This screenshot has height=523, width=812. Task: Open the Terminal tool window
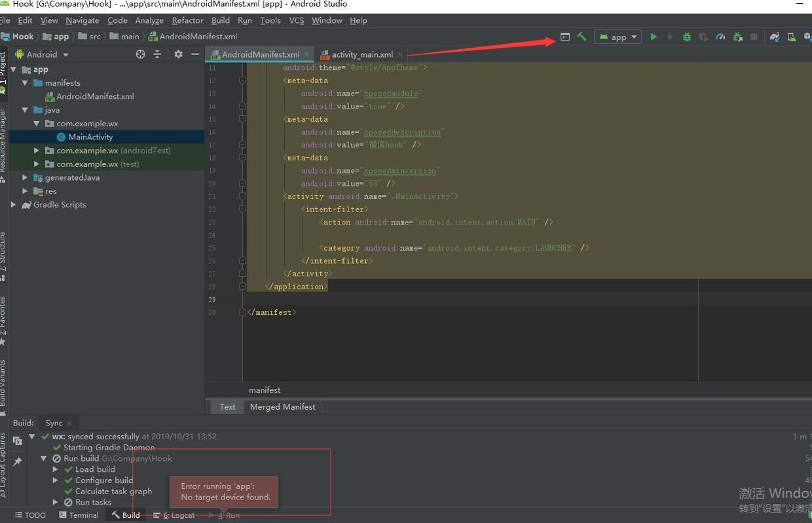(79, 515)
